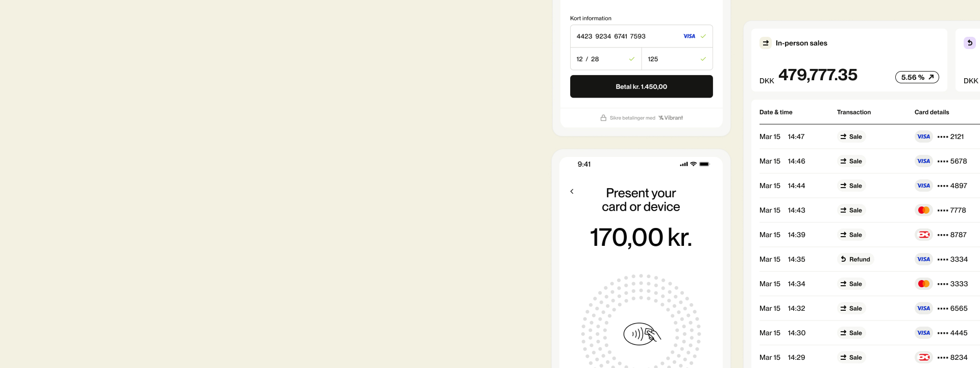Viewport: 980px width, 368px height.
Task: Select the Card details column header
Action: (932, 112)
